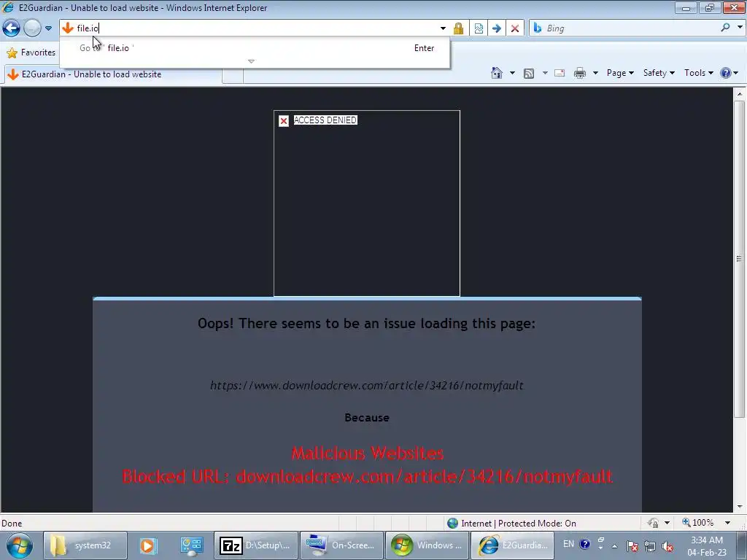Open Windows Media Player taskbar icon
The width and height of the screenshot is (747, 560).
pyautogui.click(x=147, y=545)
